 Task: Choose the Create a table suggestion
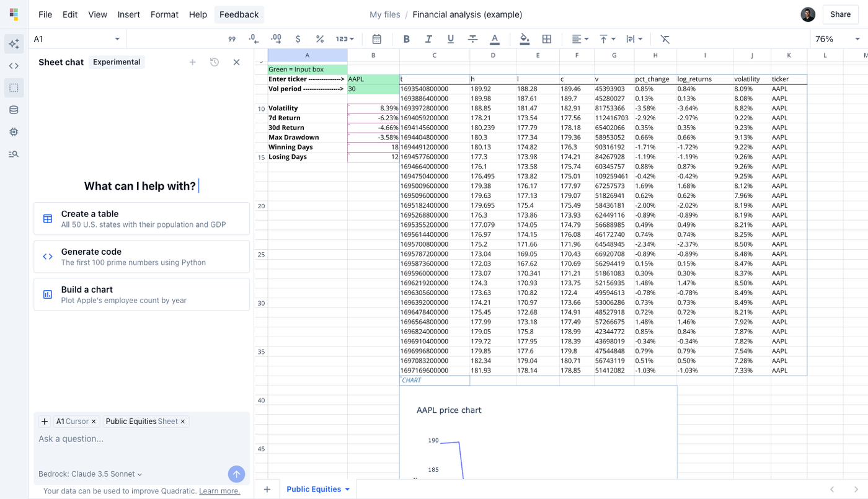142,219
